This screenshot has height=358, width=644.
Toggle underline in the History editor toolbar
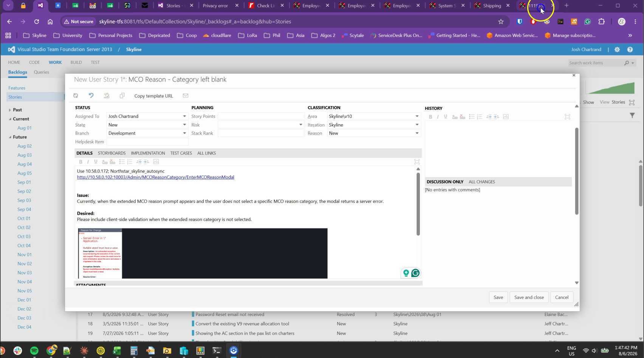(446, 117)
